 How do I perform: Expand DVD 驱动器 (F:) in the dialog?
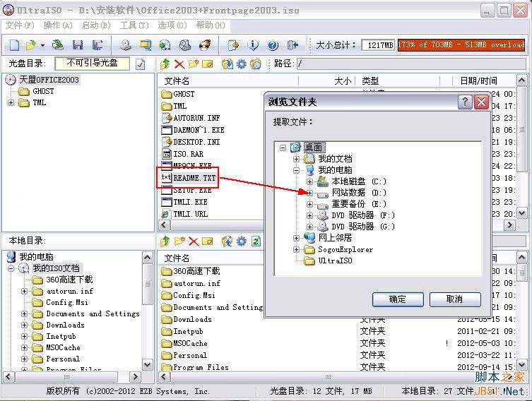click(309, 215)
